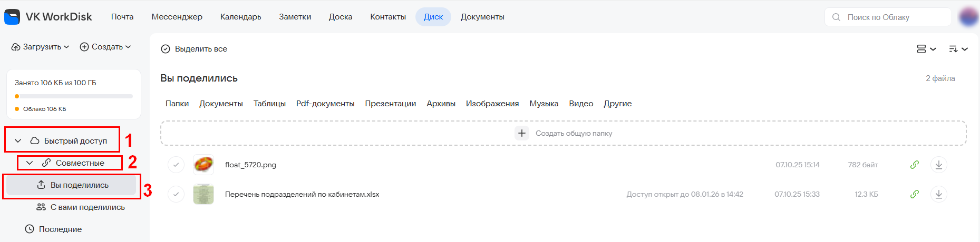Click the Поиск по Облаку search field
The image size is (980, 242).
pyautogui.click(x=888, y=17)
